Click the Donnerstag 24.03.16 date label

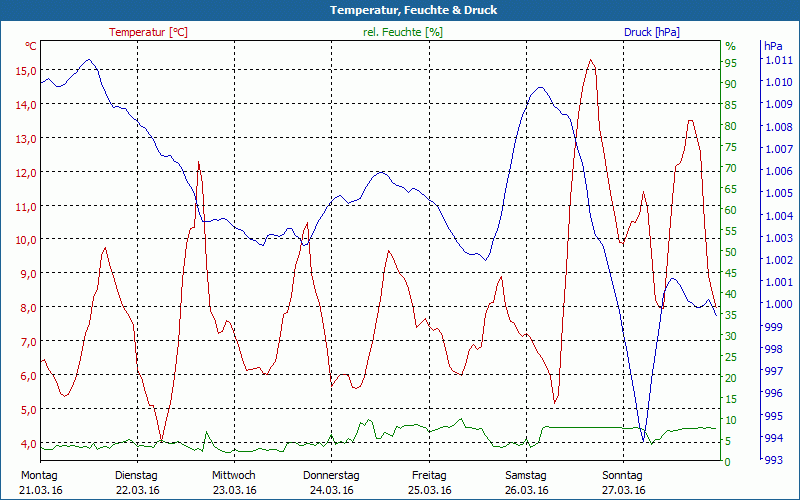click(x=331, y=482)
